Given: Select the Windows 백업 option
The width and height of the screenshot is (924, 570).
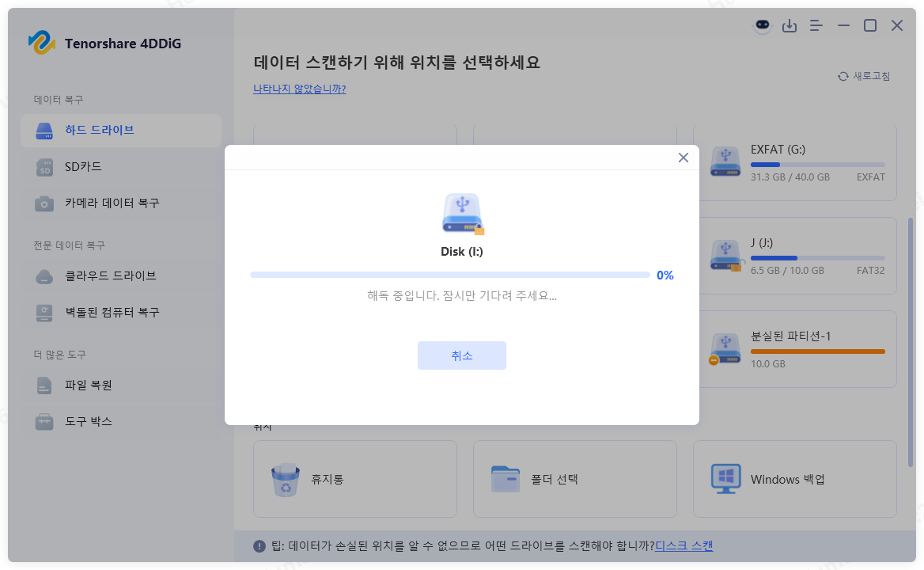Looking at the screenshot, I should coord(794,479).
